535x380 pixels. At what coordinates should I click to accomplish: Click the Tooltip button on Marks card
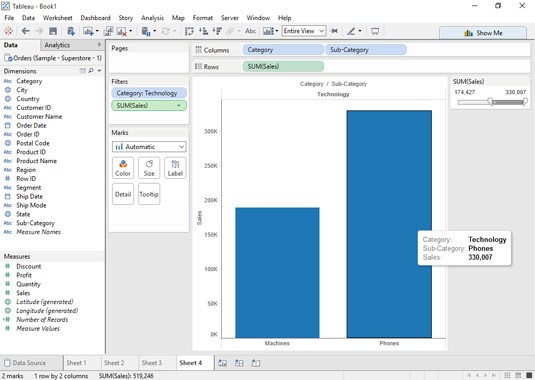click(149, 194)
